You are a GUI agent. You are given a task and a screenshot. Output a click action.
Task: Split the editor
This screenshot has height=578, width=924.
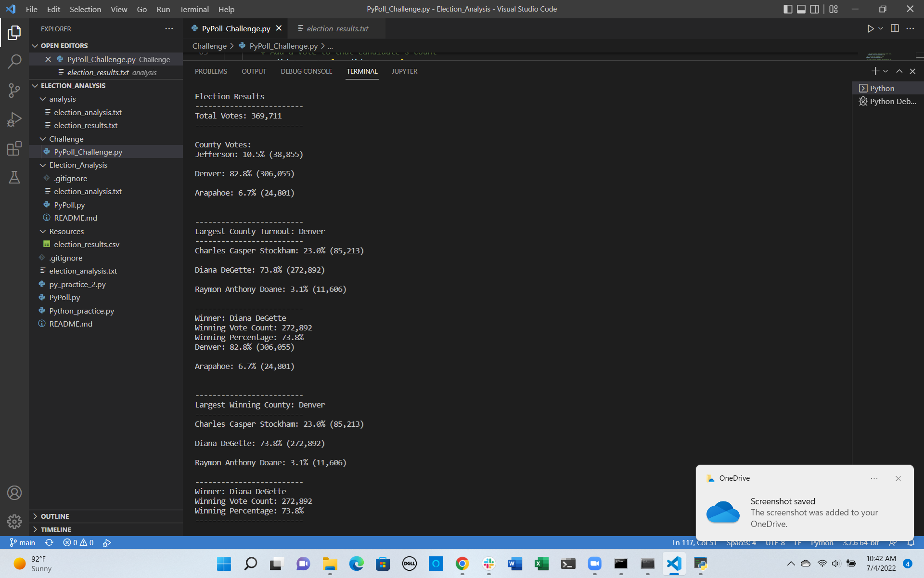click(895, 28)
